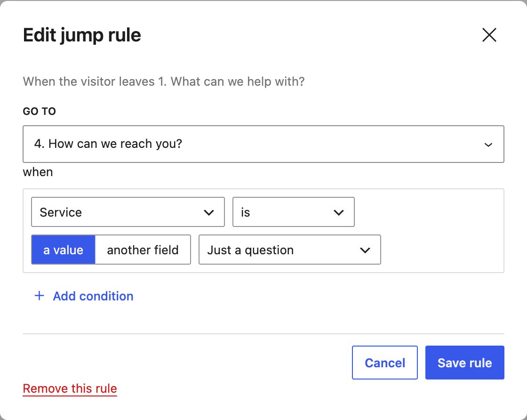This screenshot has height=420, width=527.
Task: Click the plus icon beside Add condition
Action: tap(40, 296)
